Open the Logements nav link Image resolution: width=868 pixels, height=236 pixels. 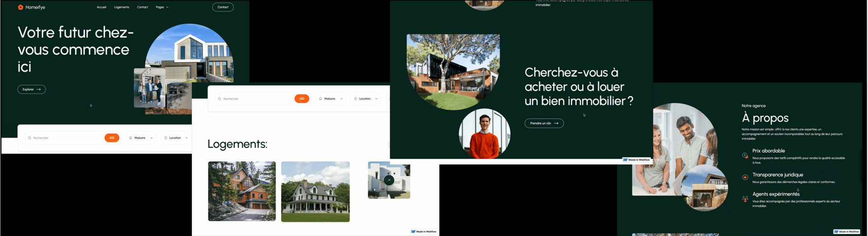click(122, 7)
